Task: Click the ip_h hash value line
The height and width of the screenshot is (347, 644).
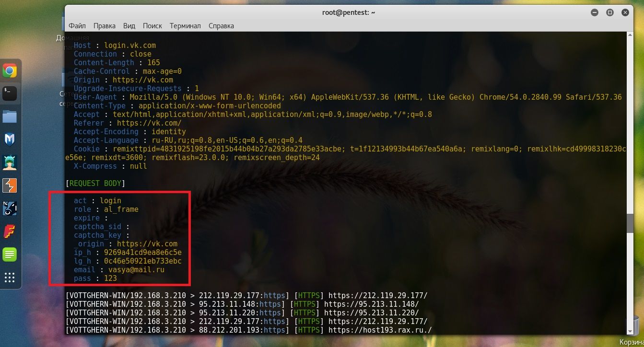Action: 128,253
